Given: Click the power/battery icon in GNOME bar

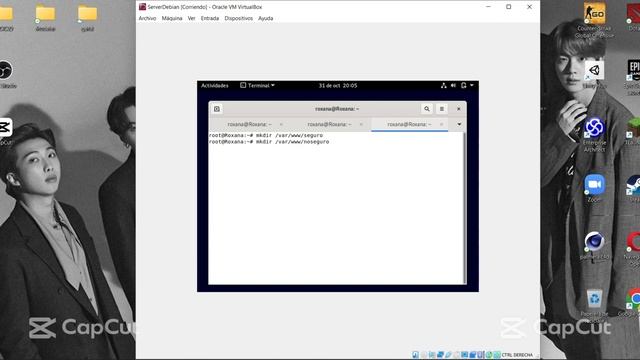Looking at the screenshot, I should point(464,85).
